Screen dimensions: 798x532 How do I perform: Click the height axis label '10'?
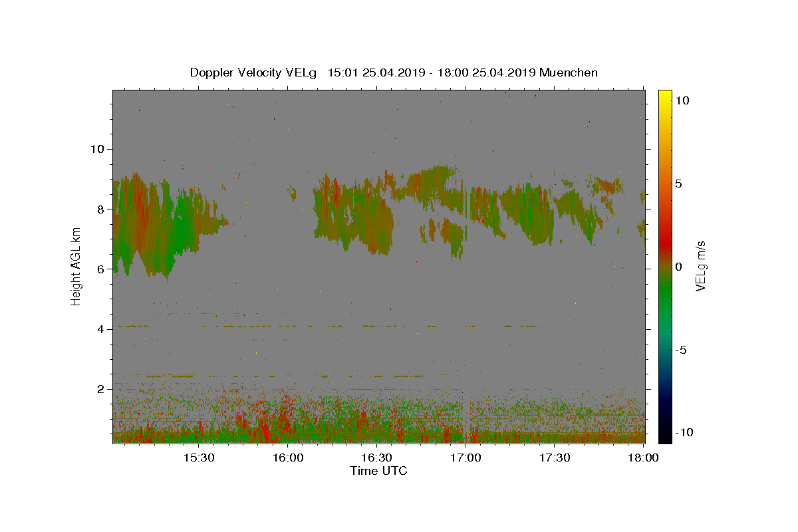(97, 149)
